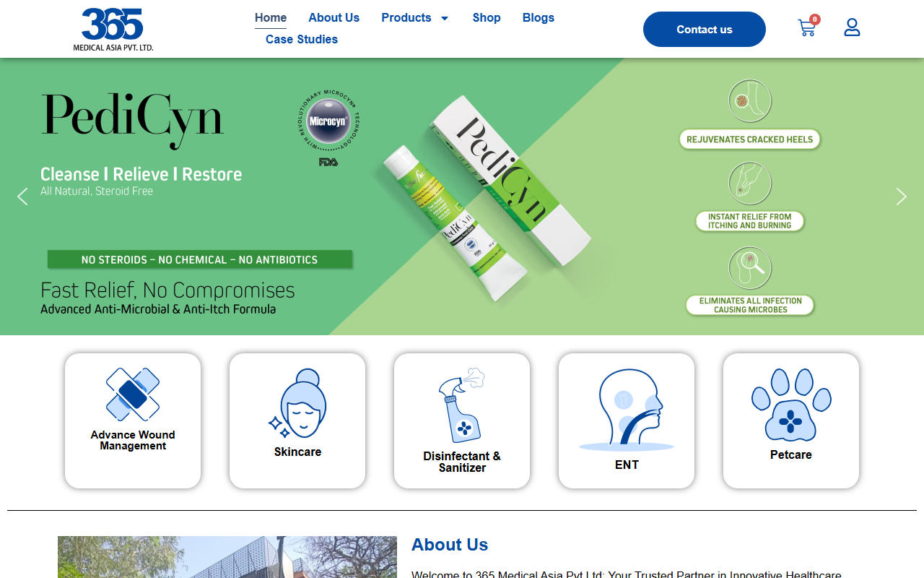Open the shopping cart icon
The height and width of the screenshot is (578, 924).
[806, 28]
